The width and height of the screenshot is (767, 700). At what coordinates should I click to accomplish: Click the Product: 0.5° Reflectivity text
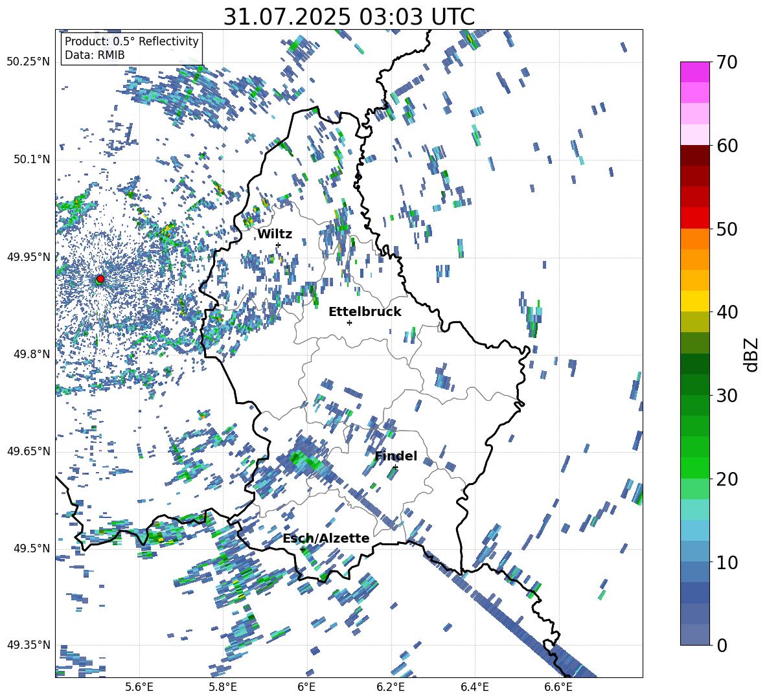tap(132, 41)
